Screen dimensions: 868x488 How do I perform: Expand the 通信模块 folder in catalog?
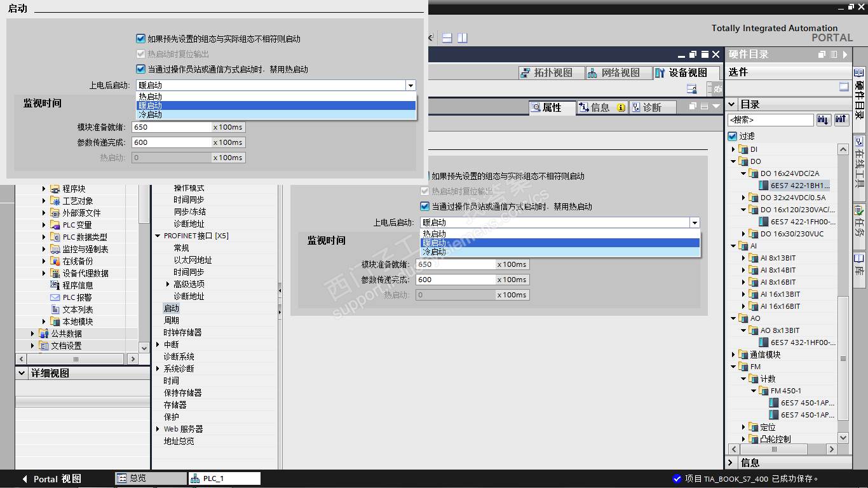click(733, 355)
